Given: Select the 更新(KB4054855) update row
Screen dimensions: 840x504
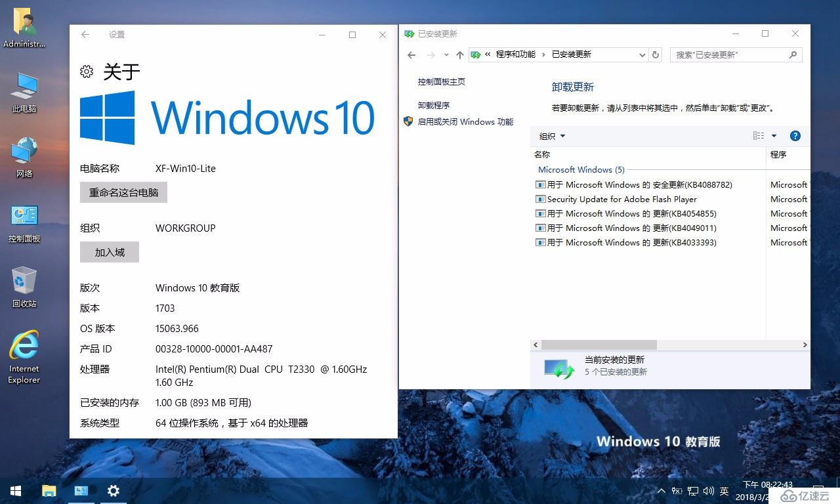Looking at the screenshot, I should click(626, 214).
